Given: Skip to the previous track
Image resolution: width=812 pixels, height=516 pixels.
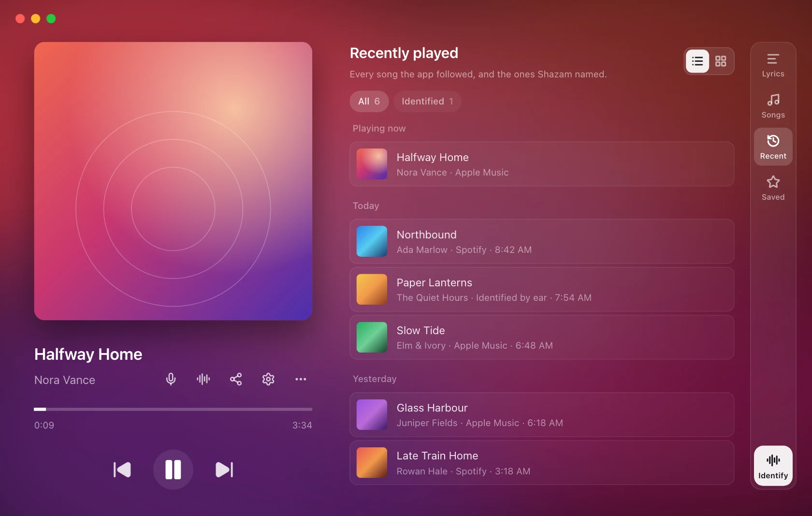Looking at the screenshot, I should pos(122,470).
